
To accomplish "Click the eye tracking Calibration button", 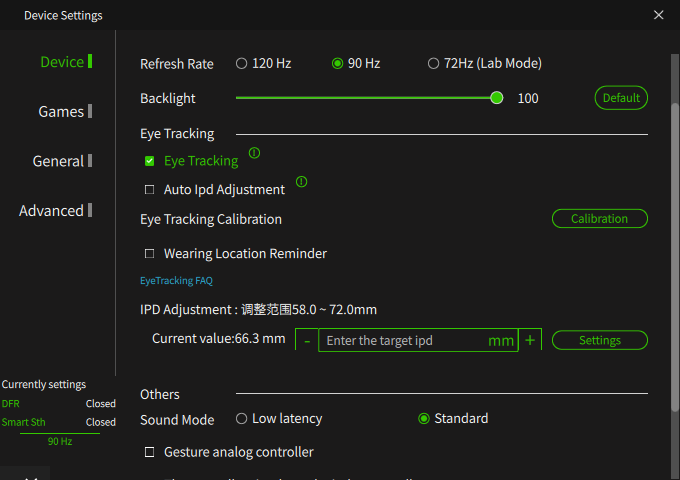I will 600,219.
